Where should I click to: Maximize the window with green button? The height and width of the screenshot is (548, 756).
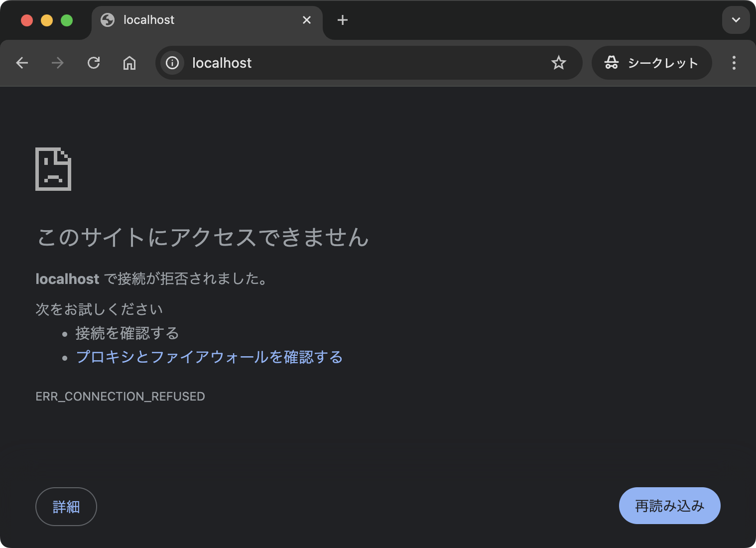(x=67, y=20)
